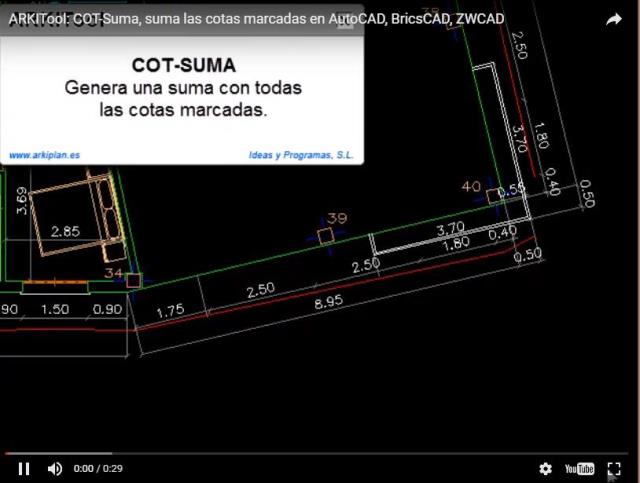The image size is (640, 483).
Task: Click column marker number 40
Action: click(x=471, y=187)
